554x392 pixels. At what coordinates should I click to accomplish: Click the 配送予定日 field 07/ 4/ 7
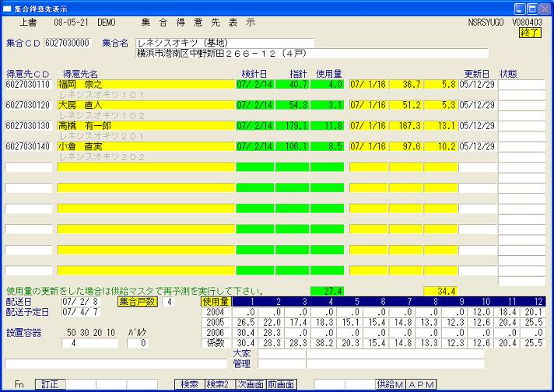point(81,312)
